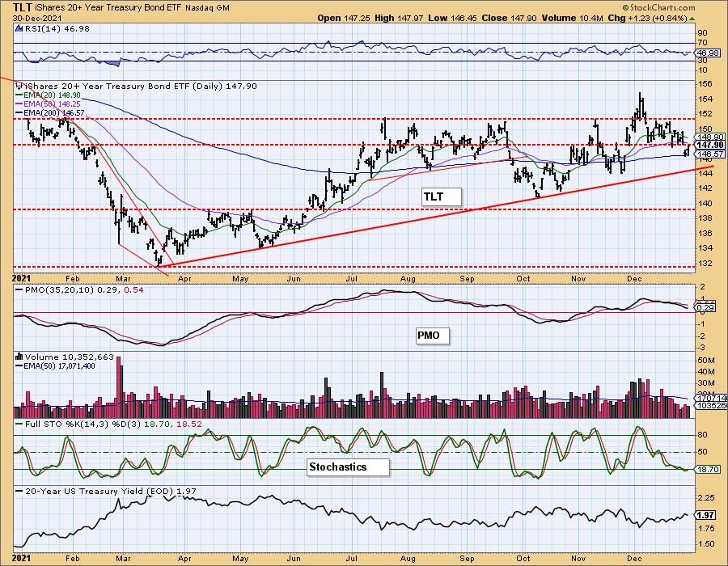Click the 1.97 yield value tag
This screenshot has width=728, height=566.
[706, 515]
